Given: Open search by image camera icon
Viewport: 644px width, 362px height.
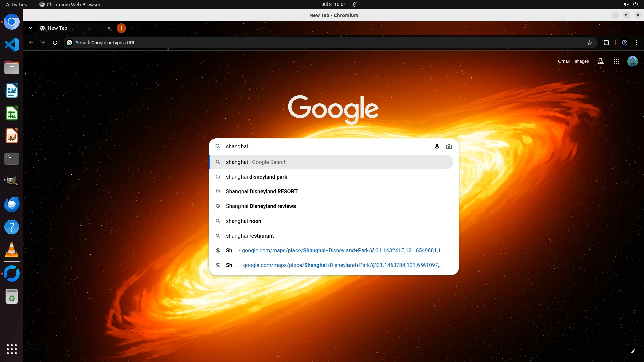Looking at the screenshot, I should tap(449, 146).
